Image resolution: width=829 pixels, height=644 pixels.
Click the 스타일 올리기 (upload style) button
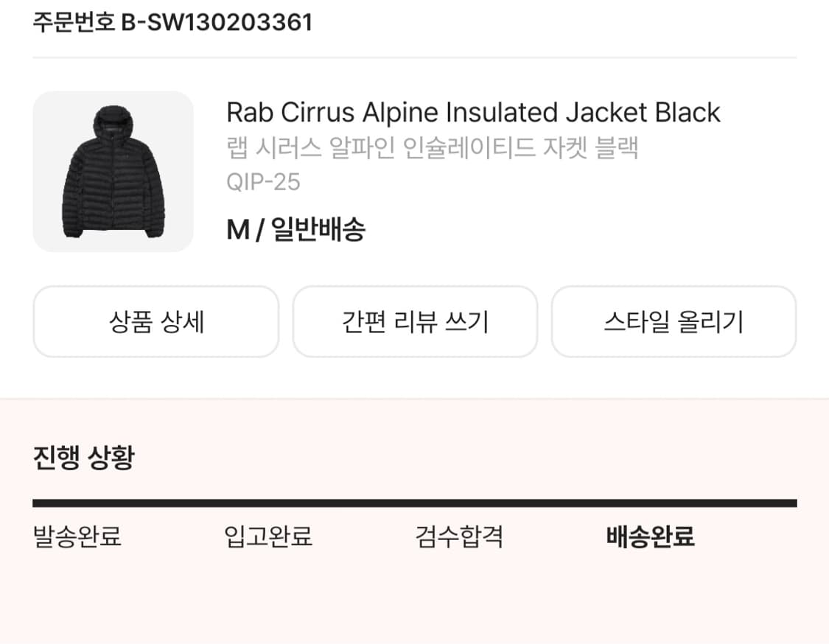click(674, 321)
